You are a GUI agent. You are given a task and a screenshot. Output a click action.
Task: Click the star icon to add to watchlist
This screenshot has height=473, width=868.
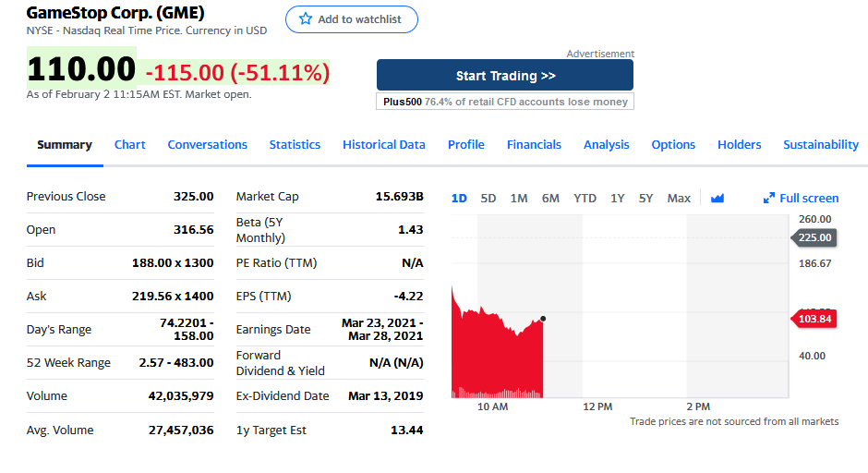[x=305, y=19]
